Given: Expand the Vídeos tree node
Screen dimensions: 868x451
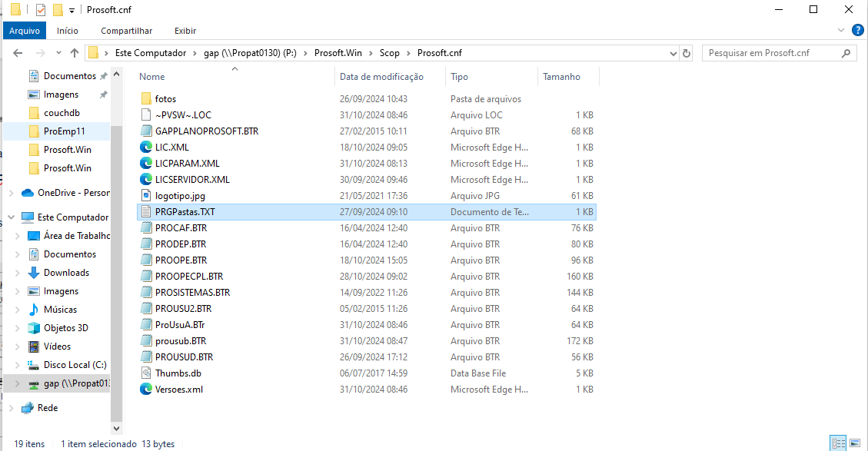Looking at the screenshot, I should 17,347.
